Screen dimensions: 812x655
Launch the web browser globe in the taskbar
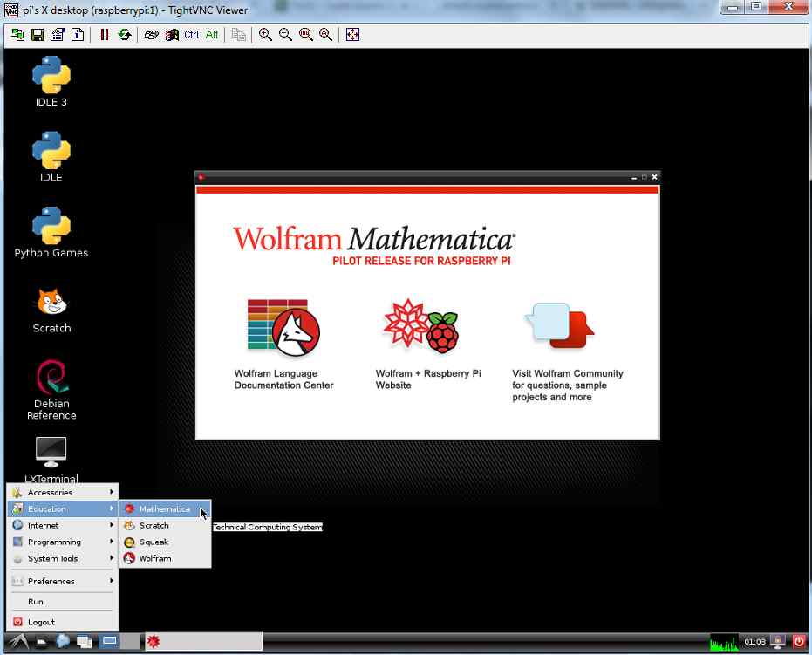coord(63,642)
